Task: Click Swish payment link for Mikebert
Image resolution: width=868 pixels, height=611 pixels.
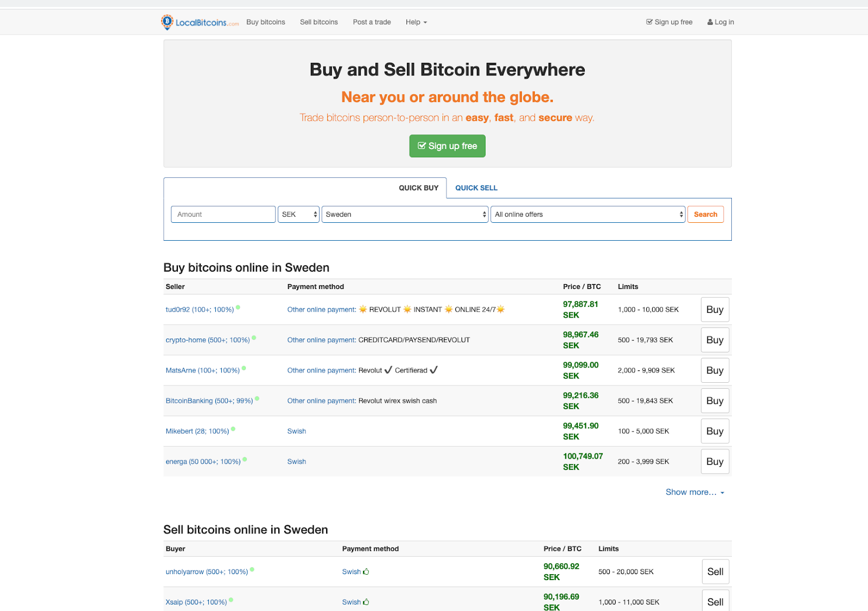Action: [297, 431]
